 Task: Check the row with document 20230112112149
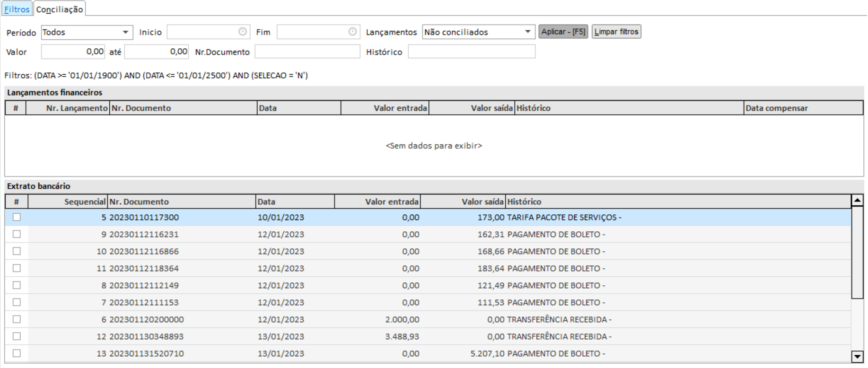pyautogui.click(x=17, y=285)
